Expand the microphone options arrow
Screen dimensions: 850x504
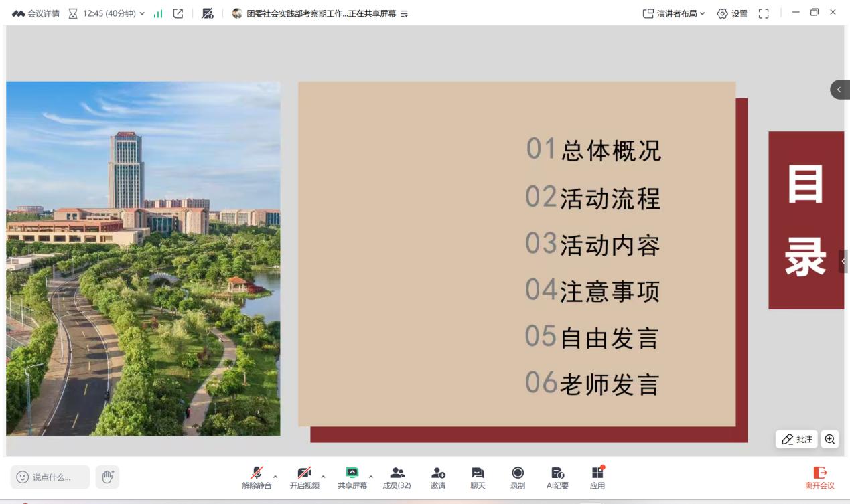click(x=275, y=477)
